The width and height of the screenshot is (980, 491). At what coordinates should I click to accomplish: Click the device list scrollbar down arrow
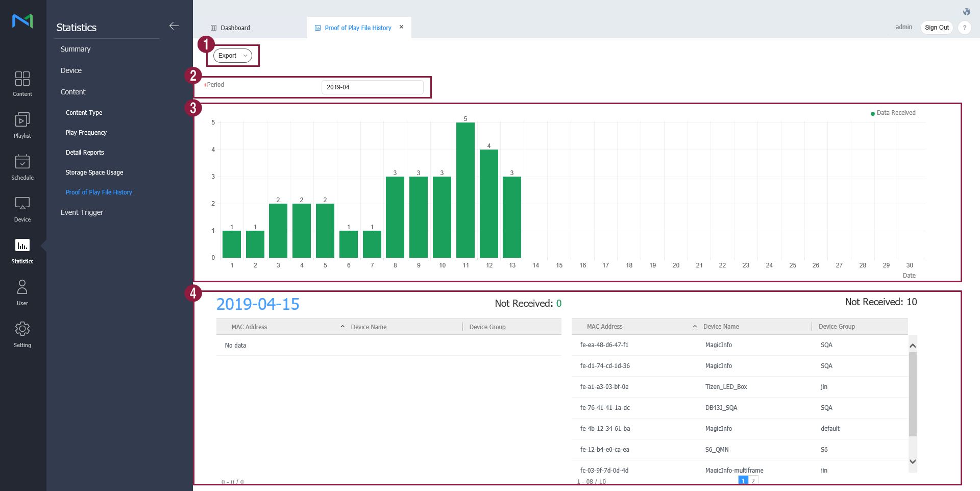point(913,461)
